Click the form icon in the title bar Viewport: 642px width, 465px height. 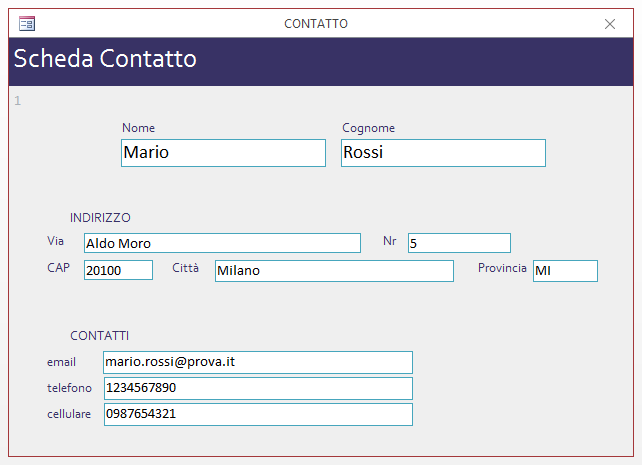(27, 24)
